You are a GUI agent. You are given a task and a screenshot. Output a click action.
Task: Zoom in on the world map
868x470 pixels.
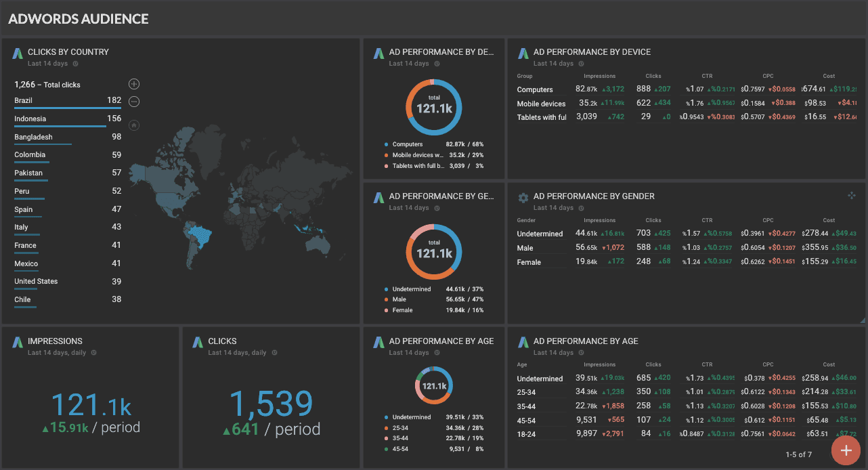pos(133,83)
